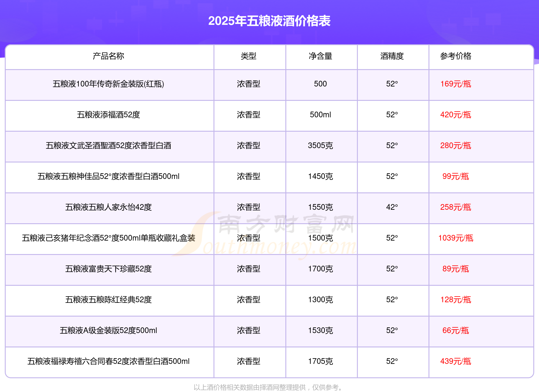Click 浓香型 in the 添福酒 row

click(x=249, y=115)
